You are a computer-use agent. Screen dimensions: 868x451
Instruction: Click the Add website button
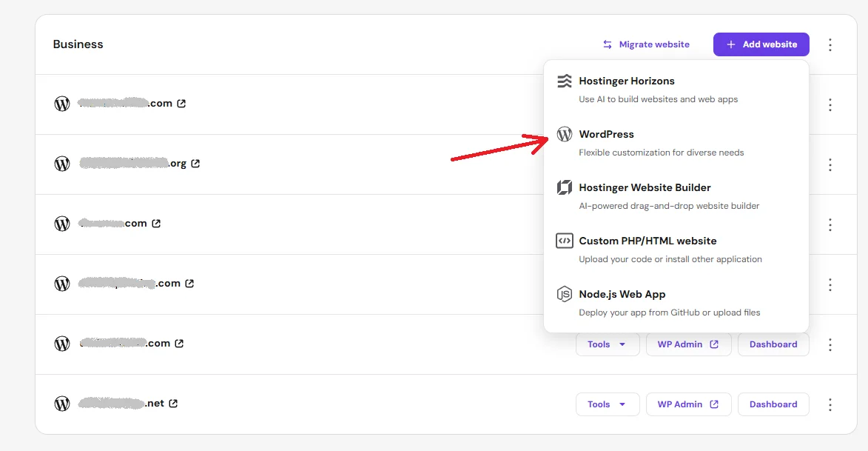click(761, 44)
